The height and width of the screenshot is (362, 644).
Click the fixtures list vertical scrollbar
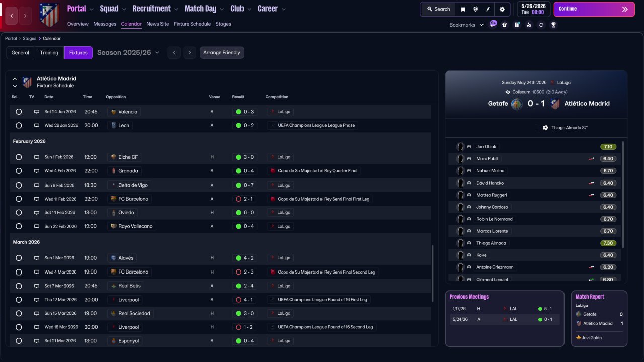[x=432, y=274]
